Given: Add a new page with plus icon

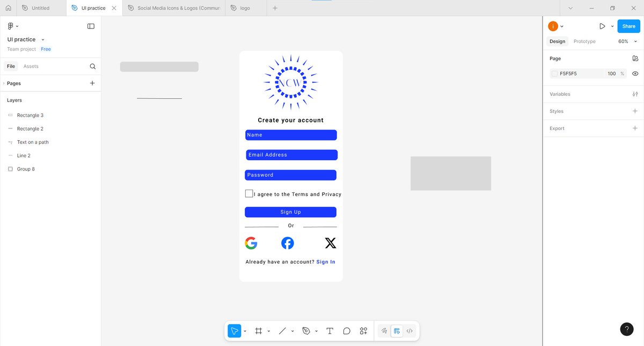Looking at the screenshot, I should [92, 83].
